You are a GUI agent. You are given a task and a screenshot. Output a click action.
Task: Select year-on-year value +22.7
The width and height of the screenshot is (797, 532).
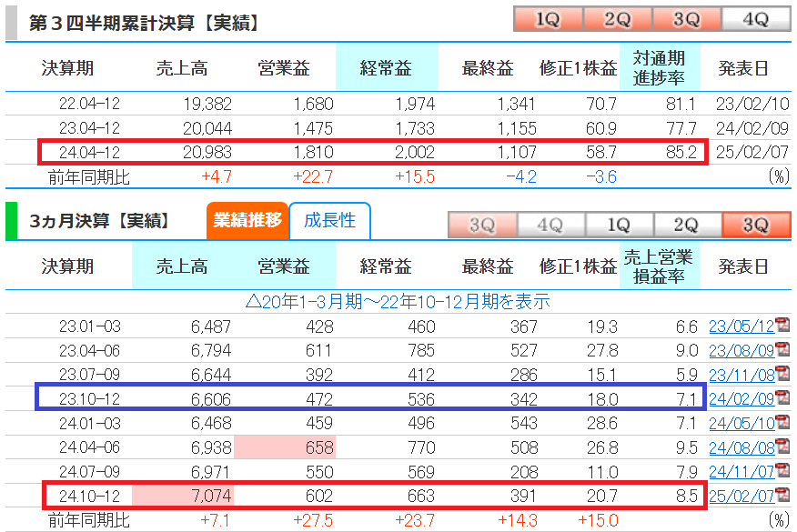[313, 176]
